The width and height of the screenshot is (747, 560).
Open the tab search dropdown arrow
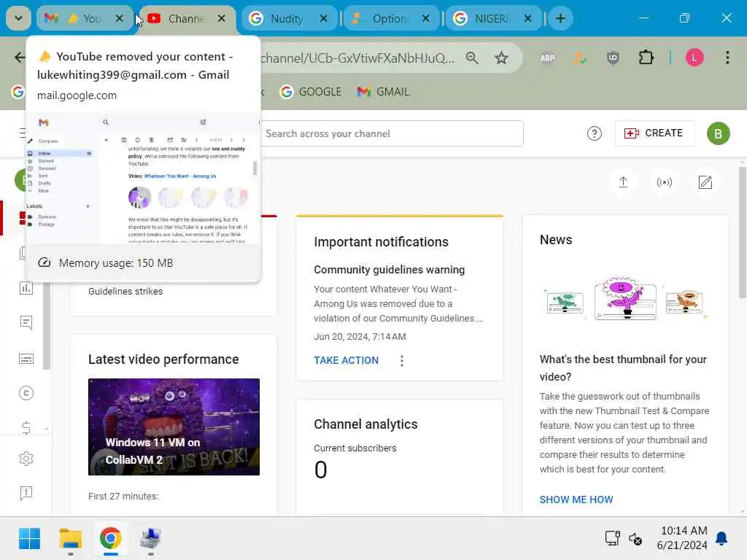click(x=18, y=18)
